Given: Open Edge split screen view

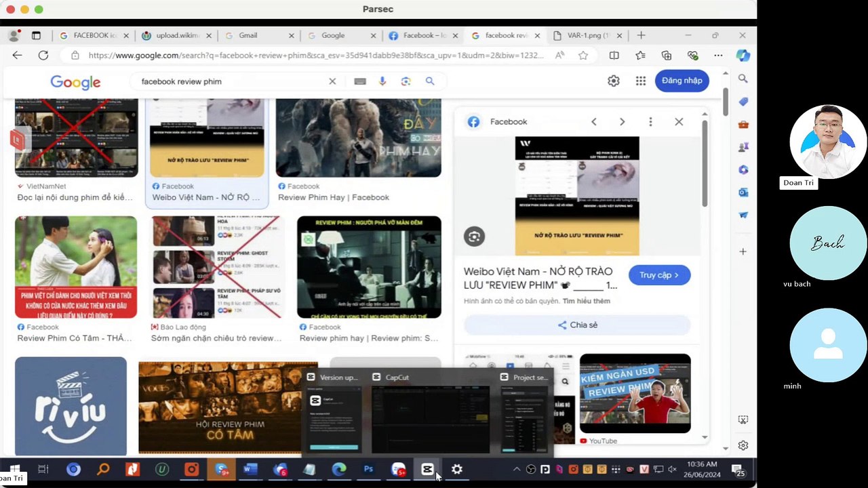Looking at the screenshot, I should click(x=614, y=56).
